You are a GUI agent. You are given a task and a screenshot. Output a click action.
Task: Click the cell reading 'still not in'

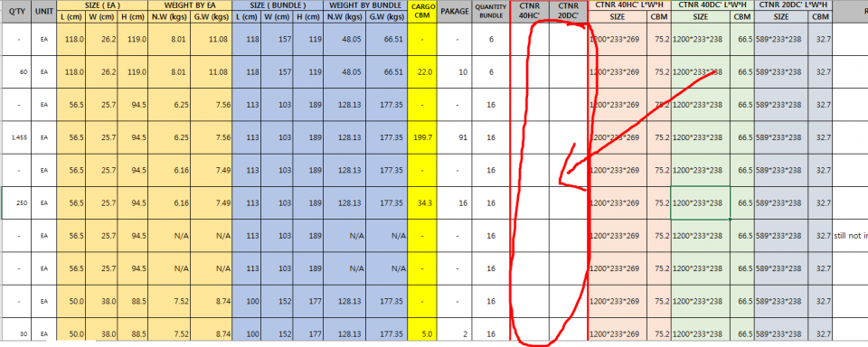coord(850,236)
